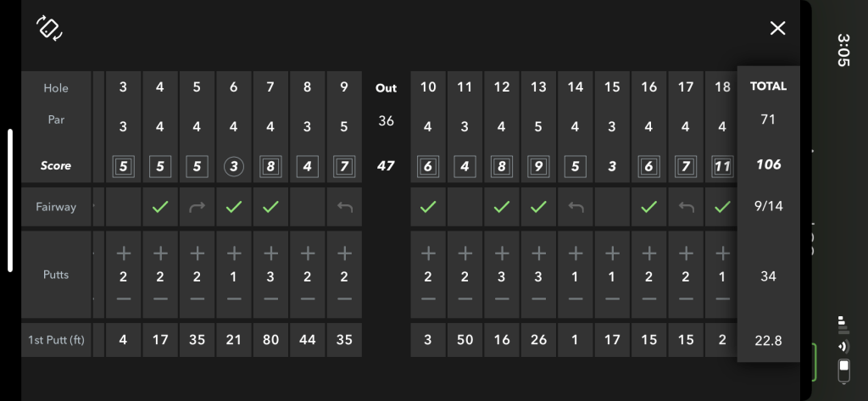Viewport: 868px width, 401px height.
Task: Edit first putt distance 50 on hole 11
Action: click(x=465, y=340)
